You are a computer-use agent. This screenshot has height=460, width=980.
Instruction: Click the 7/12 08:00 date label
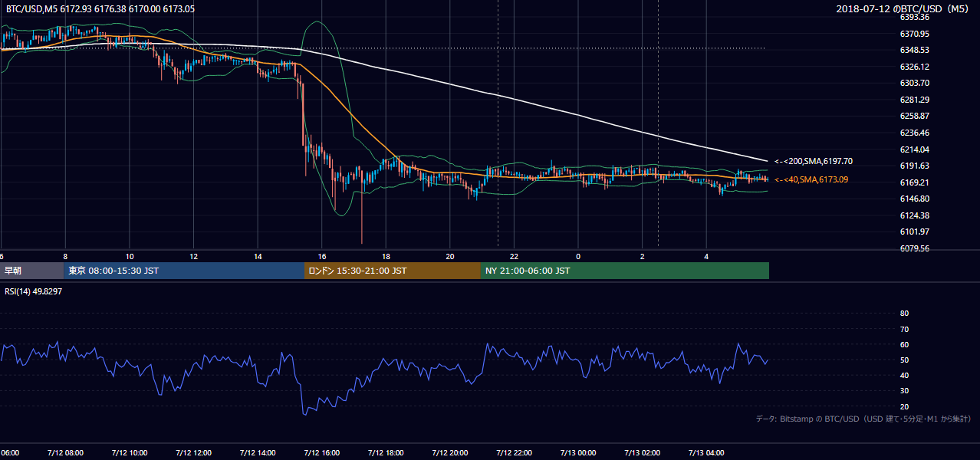click(64, 453)
